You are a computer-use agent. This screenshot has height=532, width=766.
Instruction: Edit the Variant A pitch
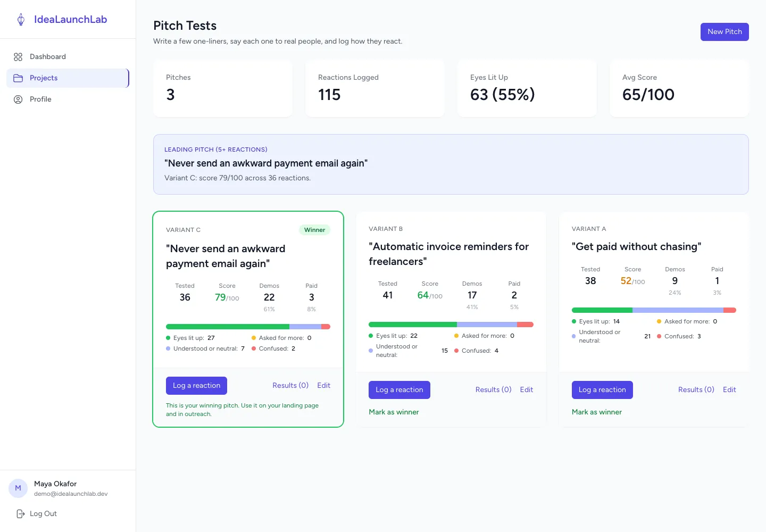(x=729, y=390)
